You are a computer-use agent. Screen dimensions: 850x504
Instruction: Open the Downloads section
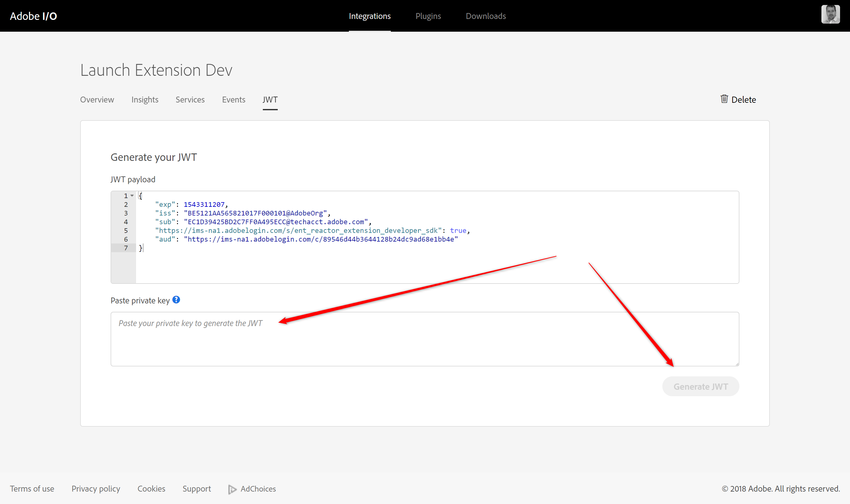click(x=486, y=16)
